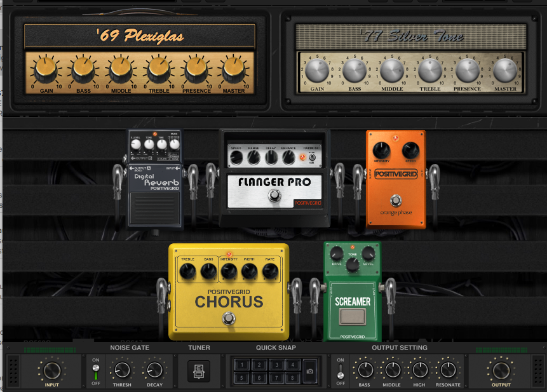Click the Chorus Intensity knob
The width and height of the screenshot is (547, 392).
pos(229,271)
